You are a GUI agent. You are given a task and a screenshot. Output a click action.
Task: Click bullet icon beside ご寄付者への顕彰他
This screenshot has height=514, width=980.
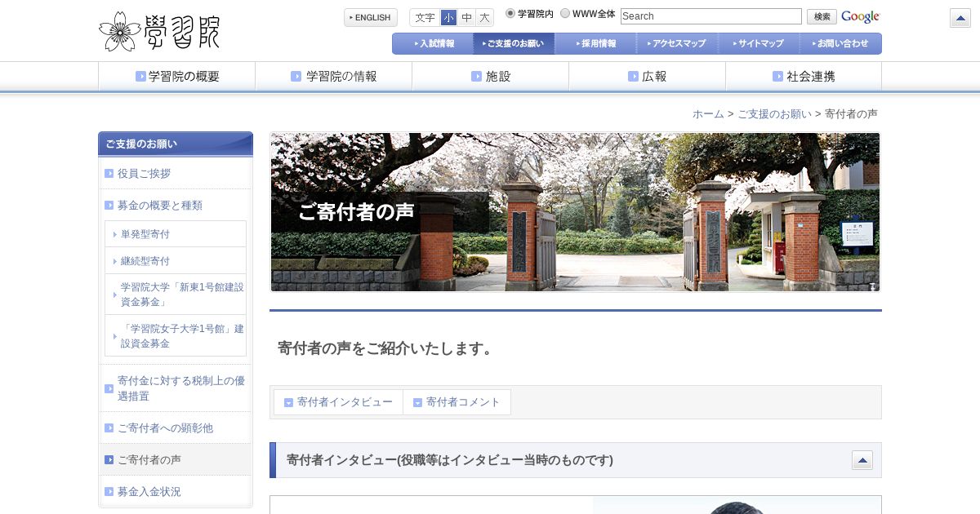109,428
